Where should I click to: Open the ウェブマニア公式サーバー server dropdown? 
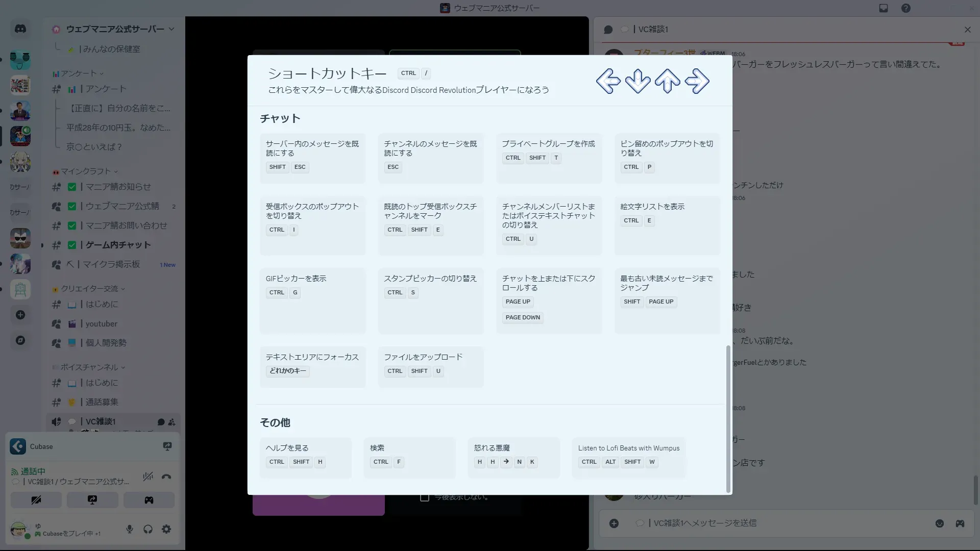[x=115, y=29]
